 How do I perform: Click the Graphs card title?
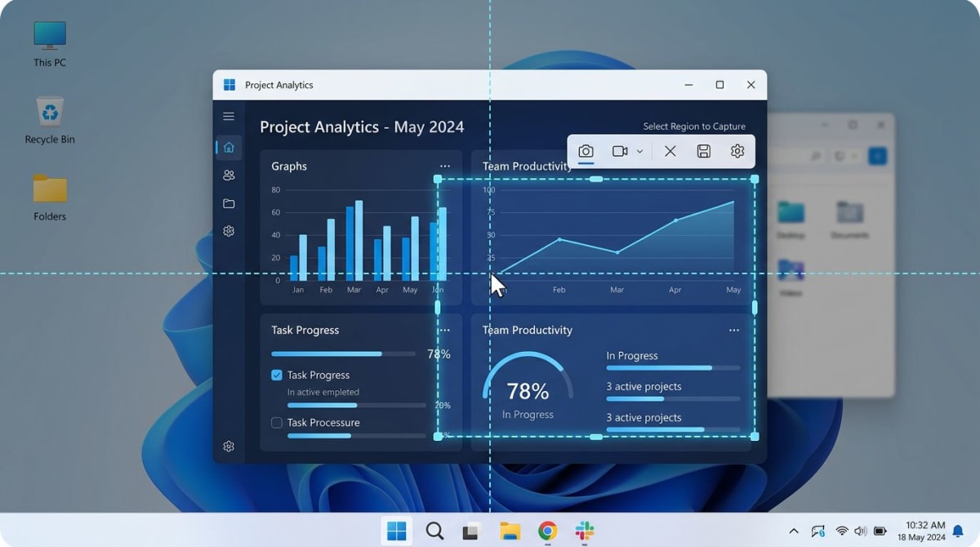[289, 166]
